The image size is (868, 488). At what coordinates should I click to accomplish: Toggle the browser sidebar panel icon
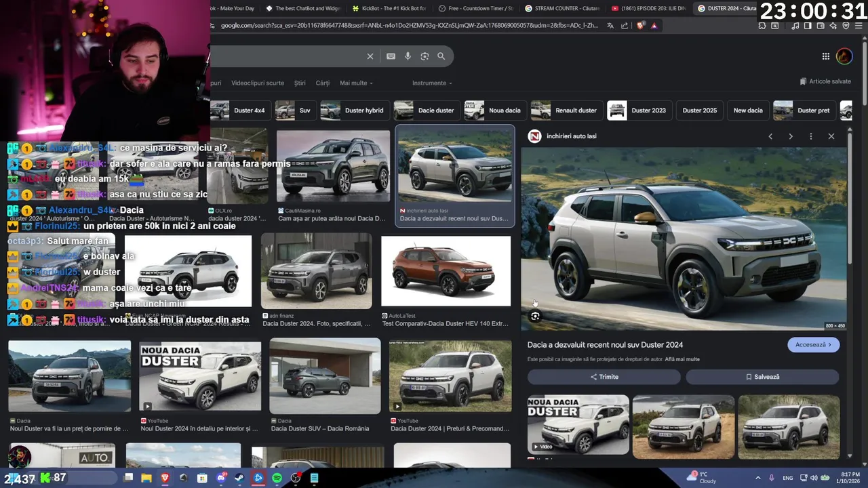pos(808,26)
